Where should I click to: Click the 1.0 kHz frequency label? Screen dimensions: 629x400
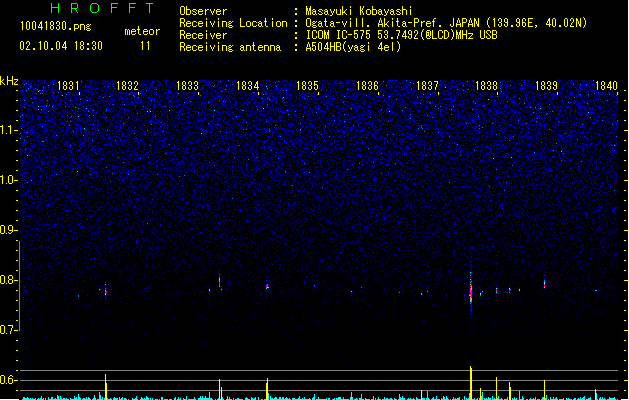coord(8,180)
